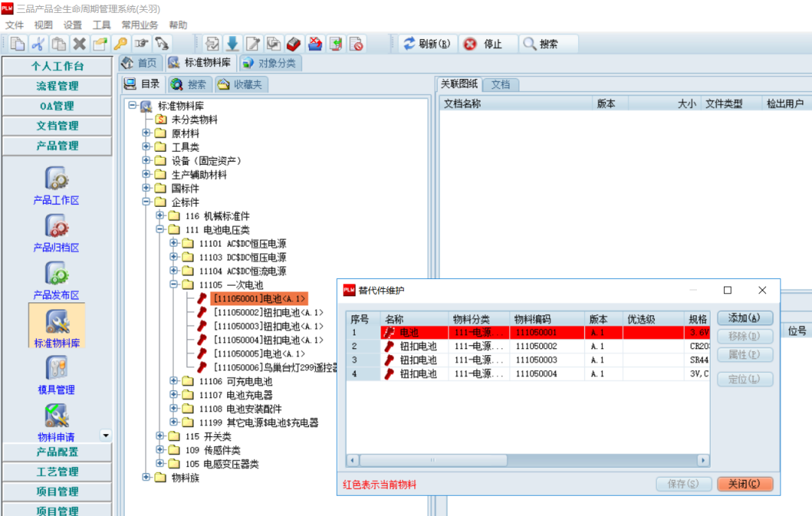Select the 111050003 钮扣电池 table row
The height and width of the screenshot is (516, 812).
point(526,360)
